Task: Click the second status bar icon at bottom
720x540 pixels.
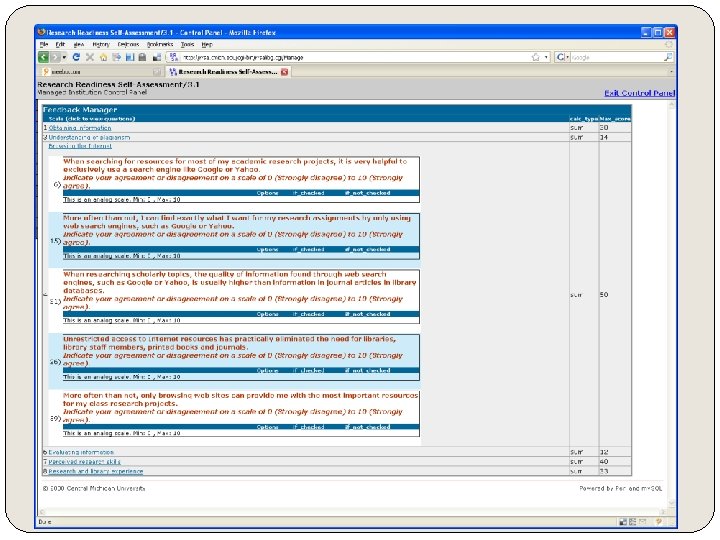Action: pyautogui.click(x=632, y=522)
